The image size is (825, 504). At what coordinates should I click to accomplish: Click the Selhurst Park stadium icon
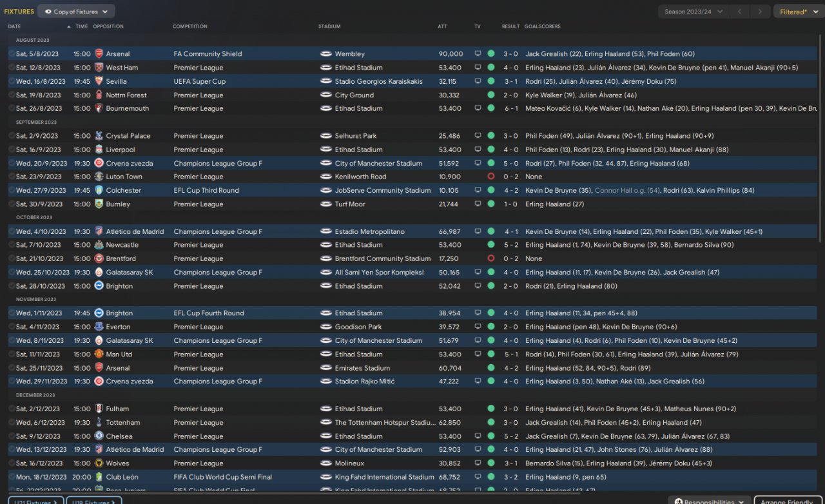coord(326,136)
